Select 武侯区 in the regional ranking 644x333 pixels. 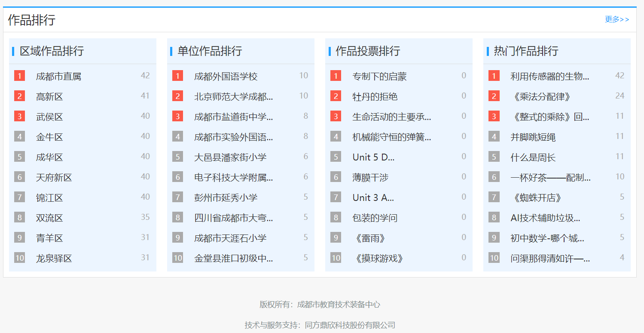click(49, 117)
